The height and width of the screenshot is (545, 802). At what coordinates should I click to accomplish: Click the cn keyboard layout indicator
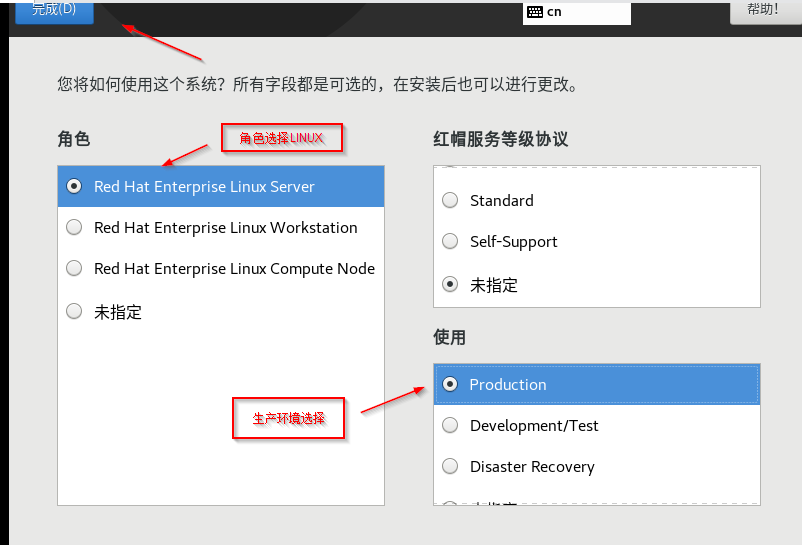click(576, 12)
